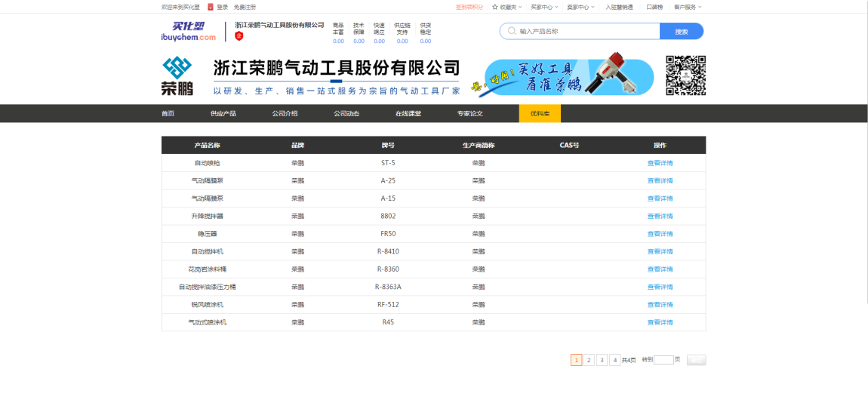Click company name text in header
The image size is (868, 409).
pyautogui.click(x=279, y=25)
